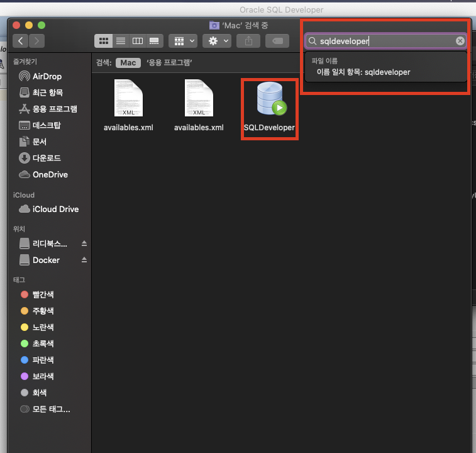Switch to gallery view
Viewport: 476px width, 453px height.
point(154,41)
